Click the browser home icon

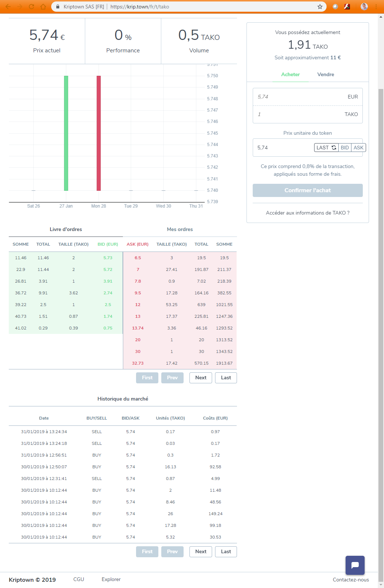pos(43,7)
